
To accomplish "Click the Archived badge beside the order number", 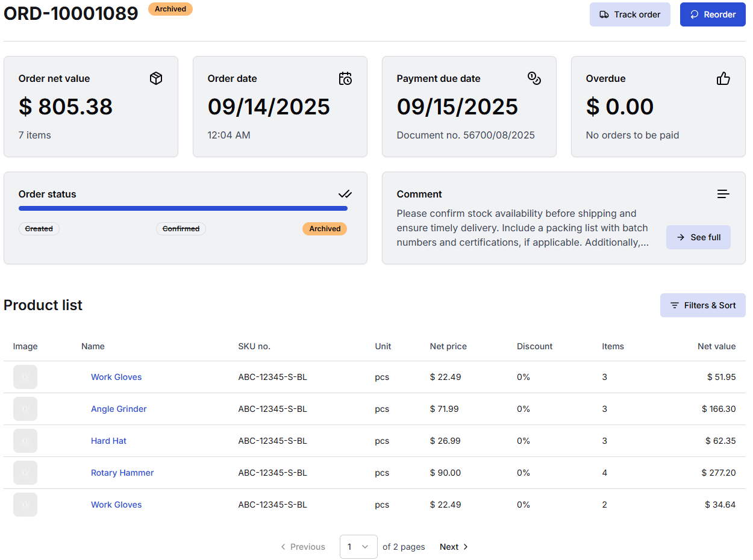I will pos(170,9).
